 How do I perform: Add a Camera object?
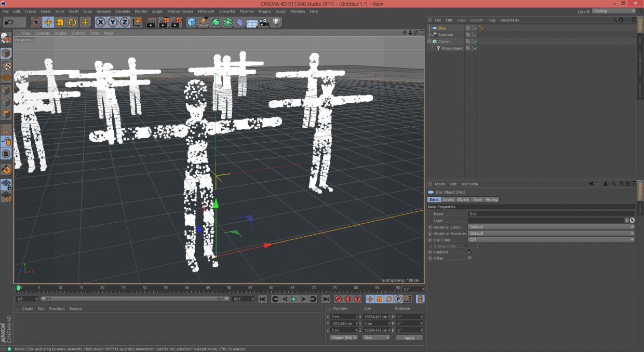tap(264, 22)
